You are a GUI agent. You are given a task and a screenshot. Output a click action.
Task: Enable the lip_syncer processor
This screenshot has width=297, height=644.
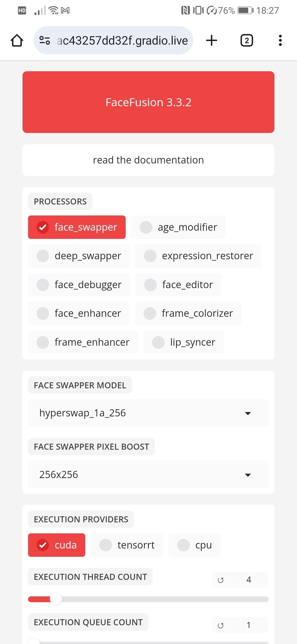click(x=183, y=342)
